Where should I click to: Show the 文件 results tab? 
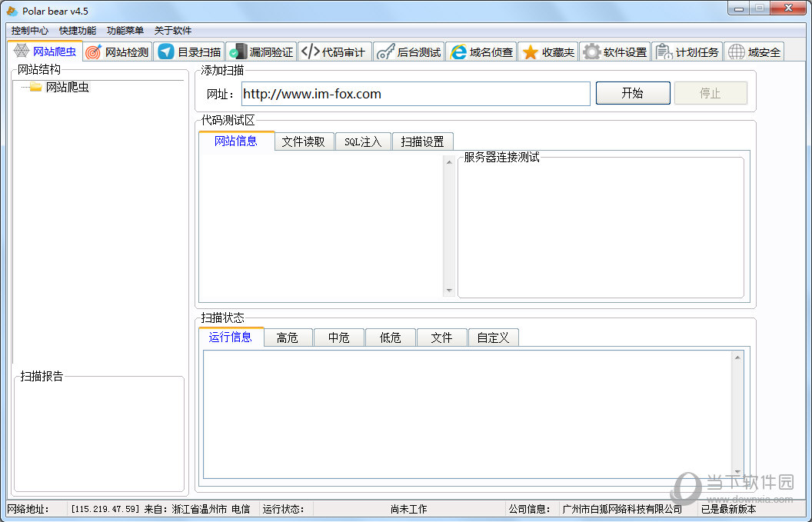point(441,337)
